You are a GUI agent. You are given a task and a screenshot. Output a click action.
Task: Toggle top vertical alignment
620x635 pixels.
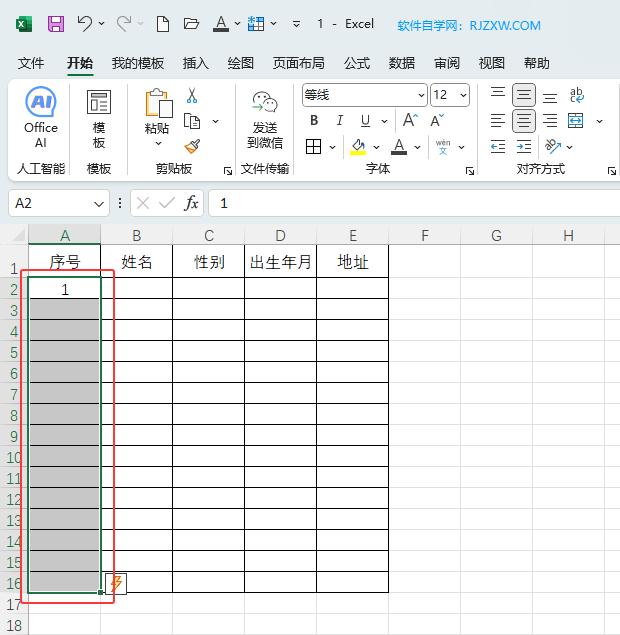(498, 94)
